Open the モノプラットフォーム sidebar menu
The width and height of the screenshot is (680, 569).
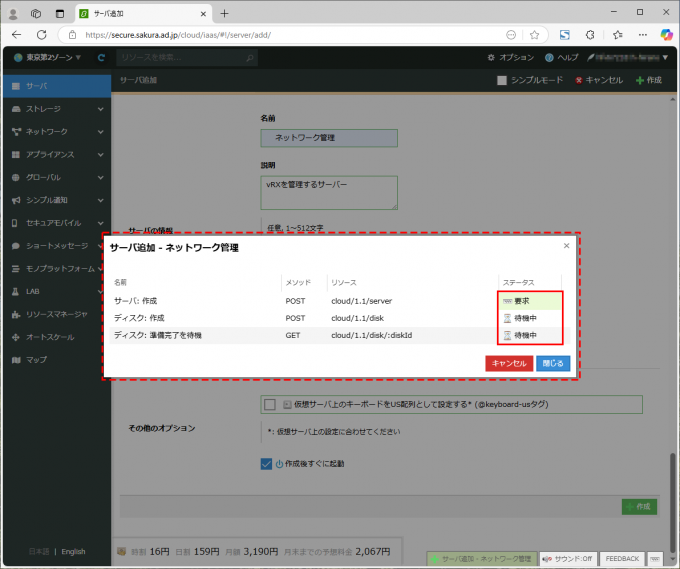57,269
